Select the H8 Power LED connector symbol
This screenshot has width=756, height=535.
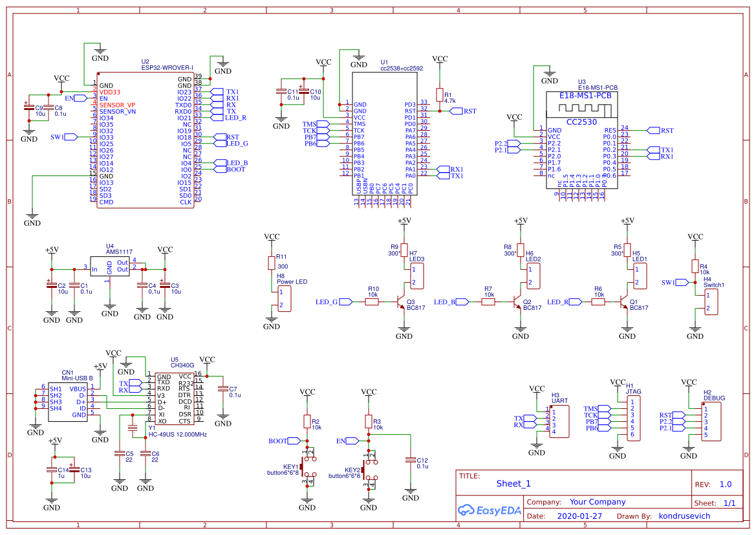pyautogui.click(x=285, y=299)
